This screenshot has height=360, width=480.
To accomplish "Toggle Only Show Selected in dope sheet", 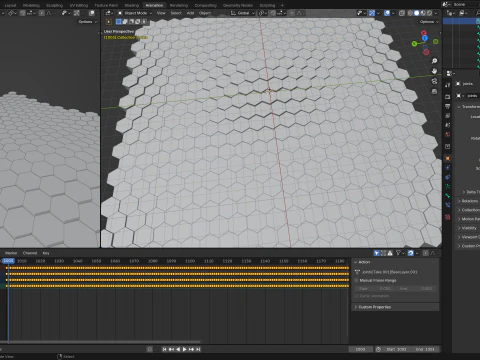I will [x=377, y=253].
